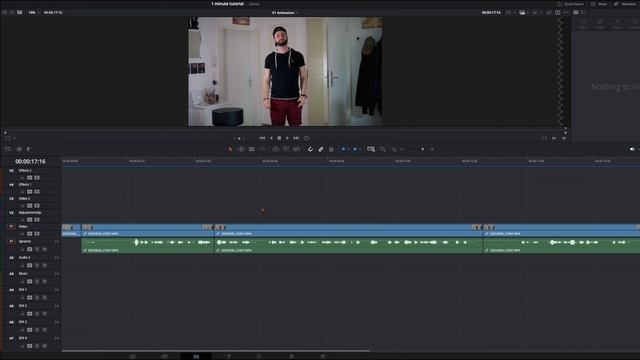This screenshot has width=640, height=360.
Task: Switch to the Deliver page tab
Action: pos(322,356)
